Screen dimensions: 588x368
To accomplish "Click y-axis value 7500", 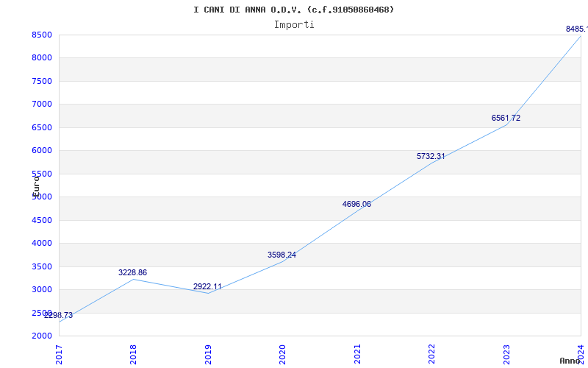I will pos(41,81).
